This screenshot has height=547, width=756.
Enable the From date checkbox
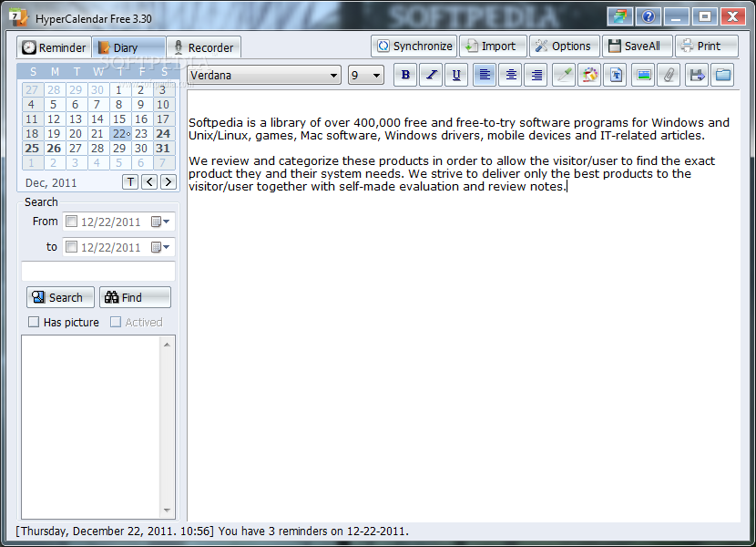point(71,222)
